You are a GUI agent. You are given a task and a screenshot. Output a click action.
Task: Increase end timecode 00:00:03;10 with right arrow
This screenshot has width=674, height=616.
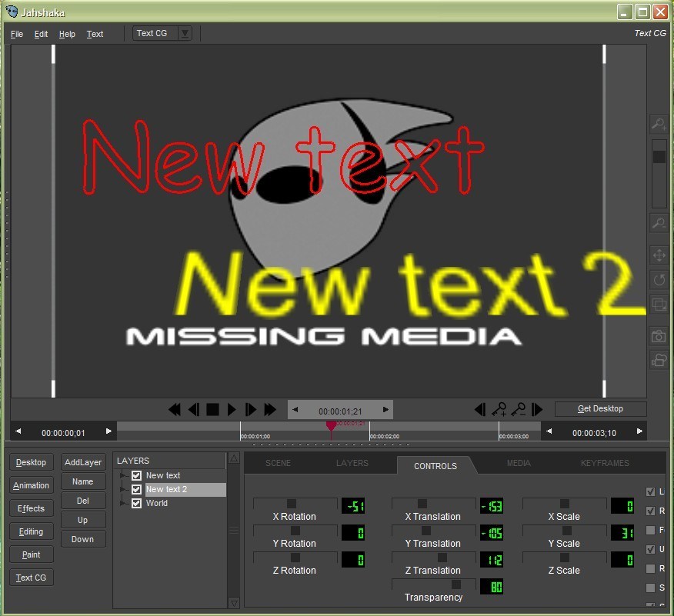639,431
